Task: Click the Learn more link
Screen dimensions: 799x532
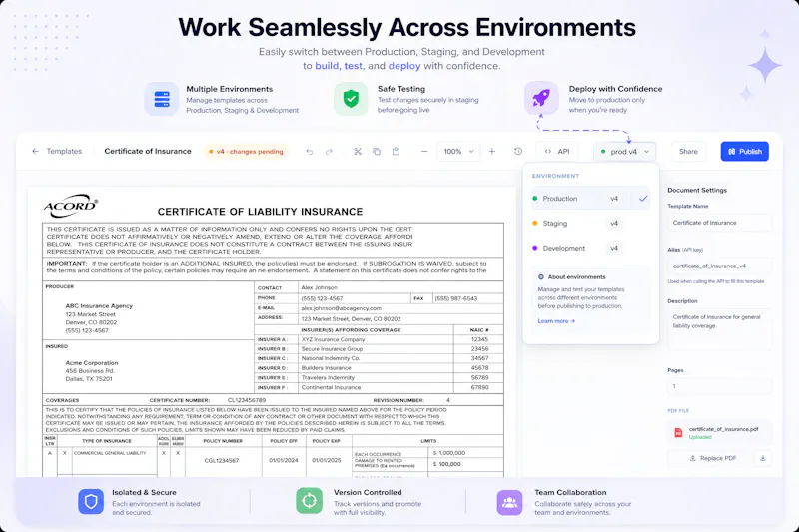Action: [556, 321]
